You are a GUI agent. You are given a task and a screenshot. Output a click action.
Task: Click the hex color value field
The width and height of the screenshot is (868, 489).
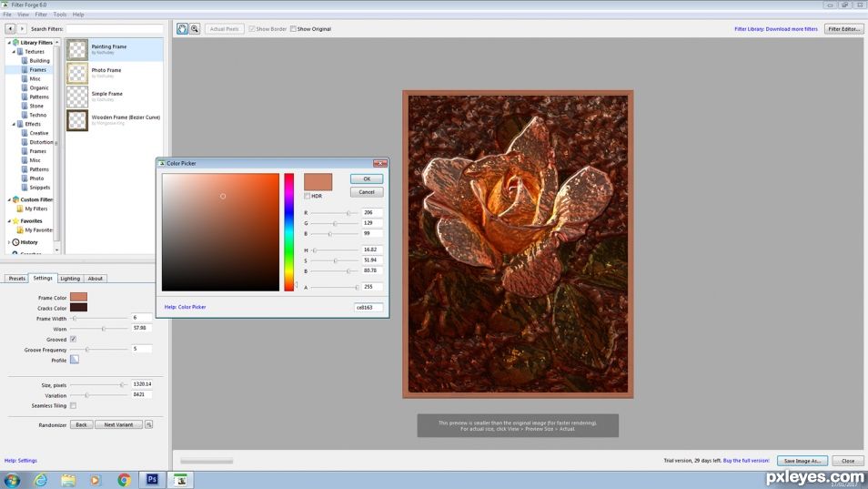(x=368, y=308)
